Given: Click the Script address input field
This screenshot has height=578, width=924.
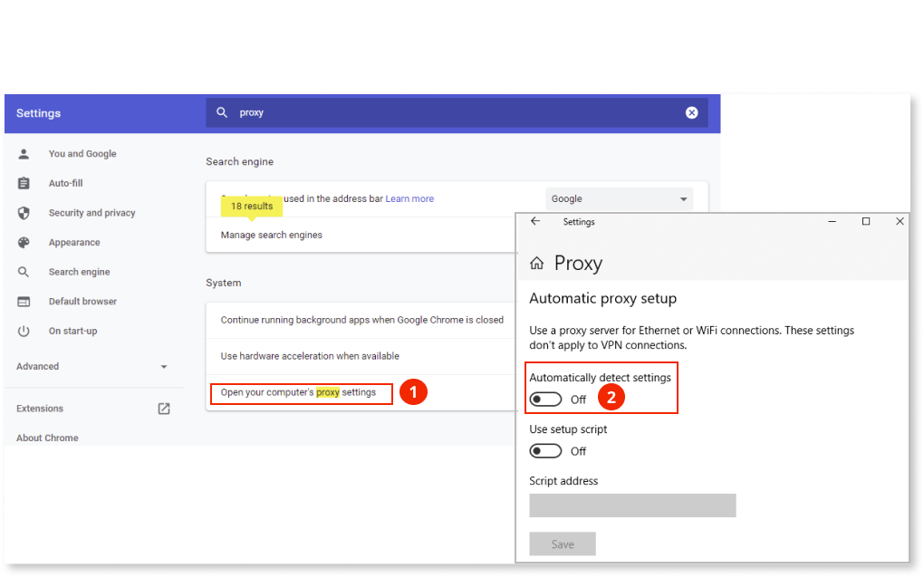Looking at the screenshot, I should coord(632,506).
